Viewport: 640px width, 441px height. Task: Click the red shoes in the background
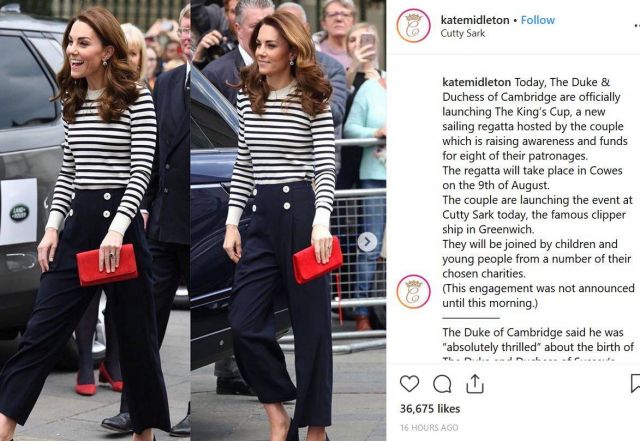coord(98,380)
